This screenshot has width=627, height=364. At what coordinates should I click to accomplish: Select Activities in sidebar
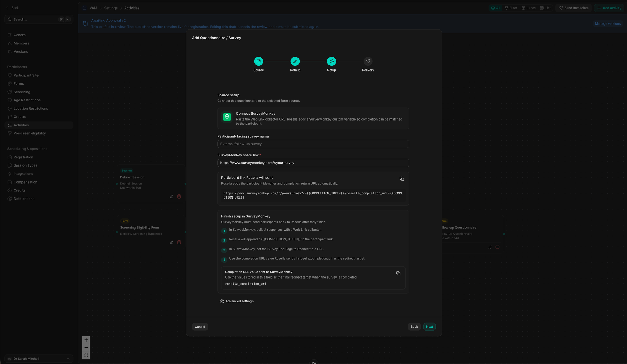(39, 125)
